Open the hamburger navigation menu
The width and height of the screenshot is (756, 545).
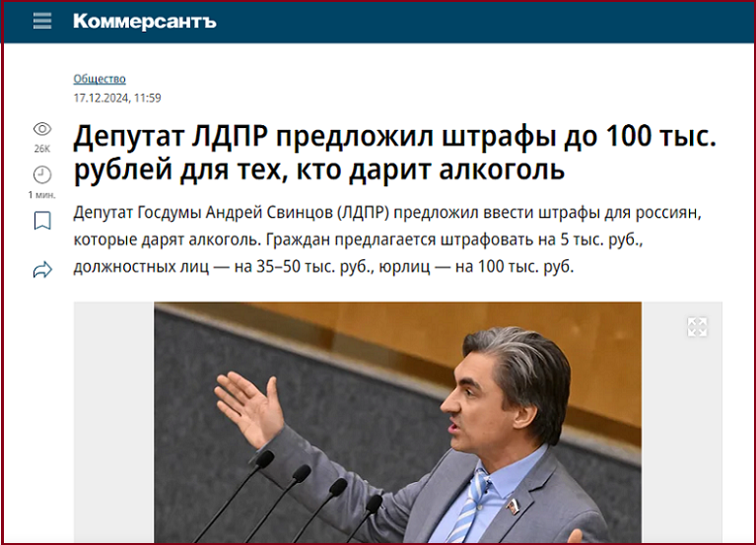41,22
